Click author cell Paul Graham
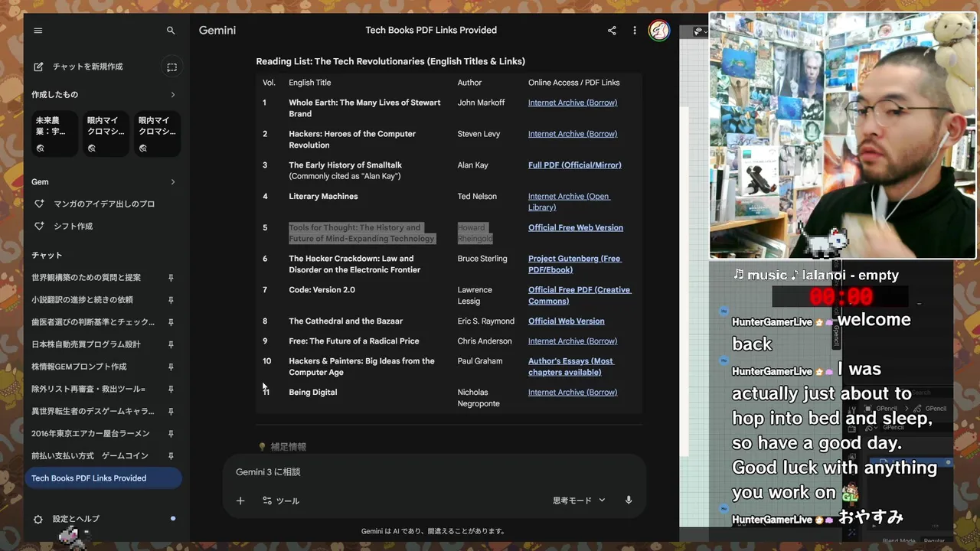 point(480,361)
